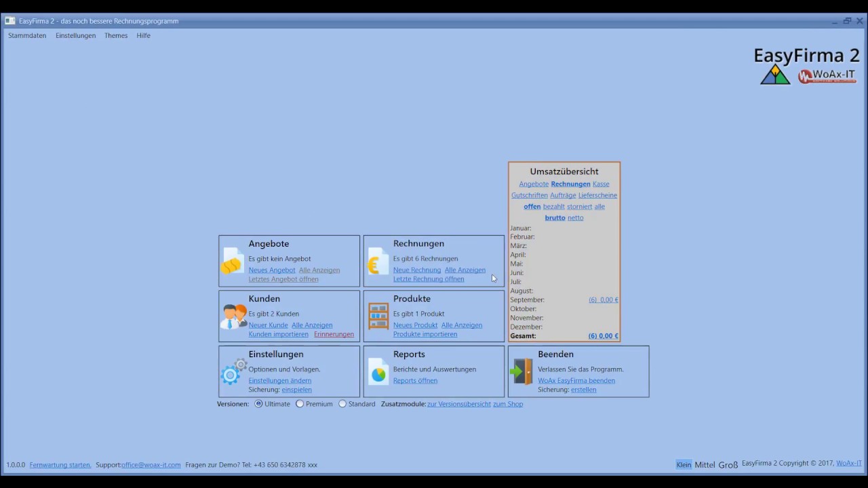Open the Hilfe menu
This screenshot has height=488, width=868.
(x=143, y=35)
